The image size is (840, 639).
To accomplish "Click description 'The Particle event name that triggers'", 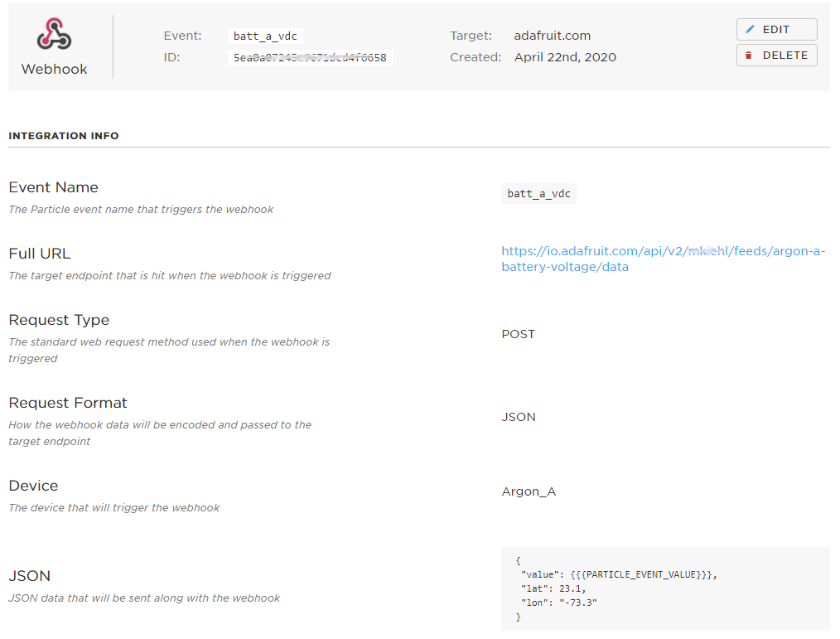I will [141, 209].
